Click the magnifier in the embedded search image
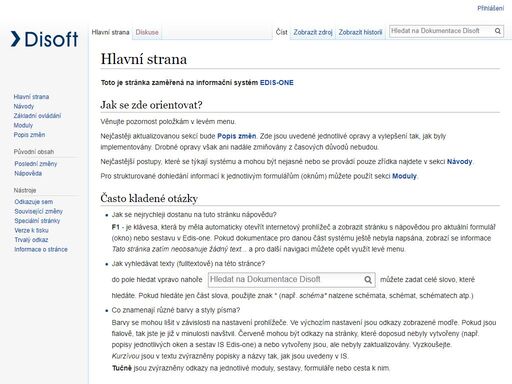 tap(368, 280)
